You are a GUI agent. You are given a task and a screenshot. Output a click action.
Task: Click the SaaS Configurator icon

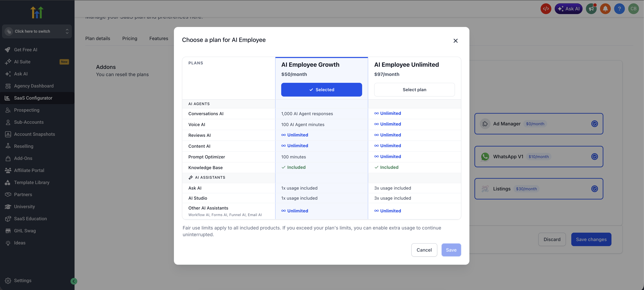[x=8, y=98]
